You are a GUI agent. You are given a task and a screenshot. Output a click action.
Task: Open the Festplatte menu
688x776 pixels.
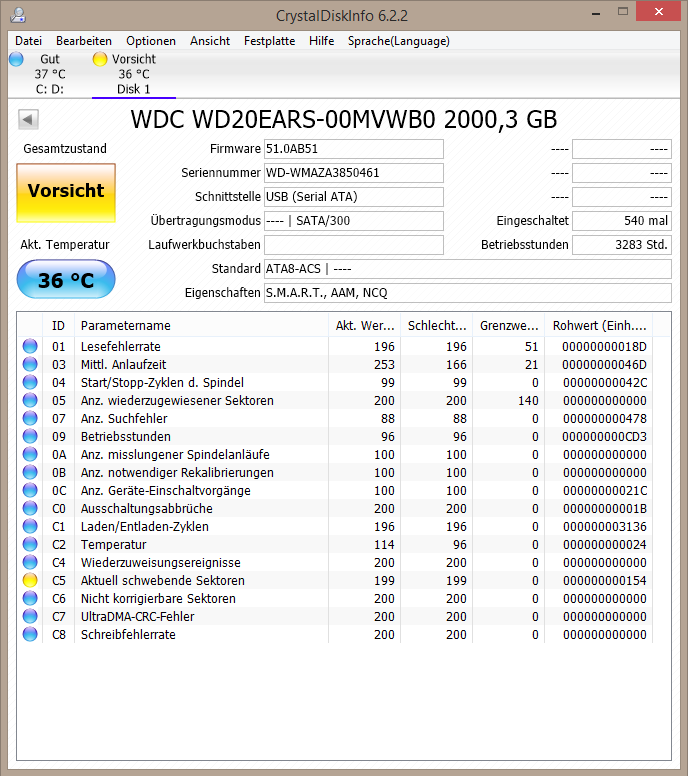click(269, 41)
